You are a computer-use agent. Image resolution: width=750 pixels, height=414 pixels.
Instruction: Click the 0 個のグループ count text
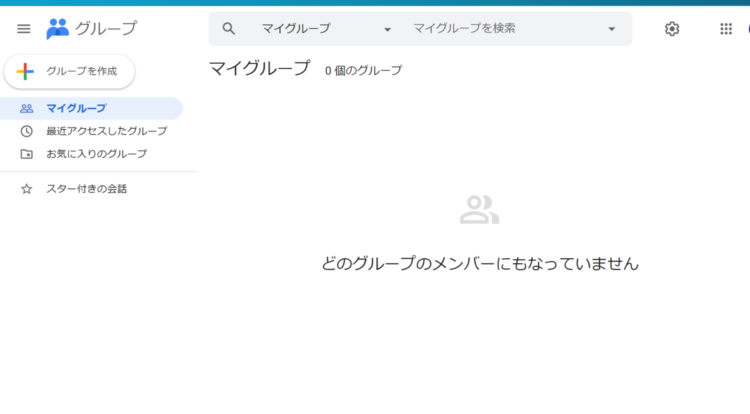click(364, 71)
